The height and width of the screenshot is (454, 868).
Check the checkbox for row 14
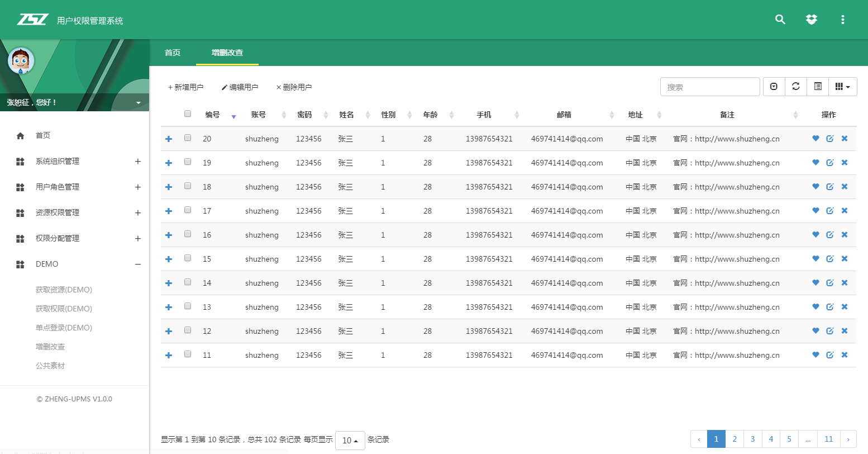[188, 282]
